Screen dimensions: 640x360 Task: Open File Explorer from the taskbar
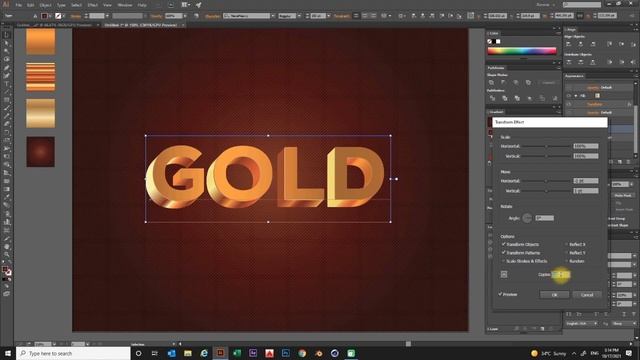coord(188,353)
